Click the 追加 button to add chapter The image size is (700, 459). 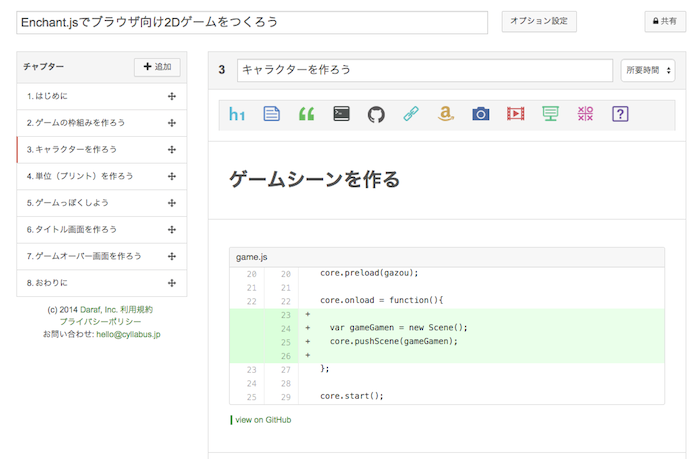click(157, 67)
